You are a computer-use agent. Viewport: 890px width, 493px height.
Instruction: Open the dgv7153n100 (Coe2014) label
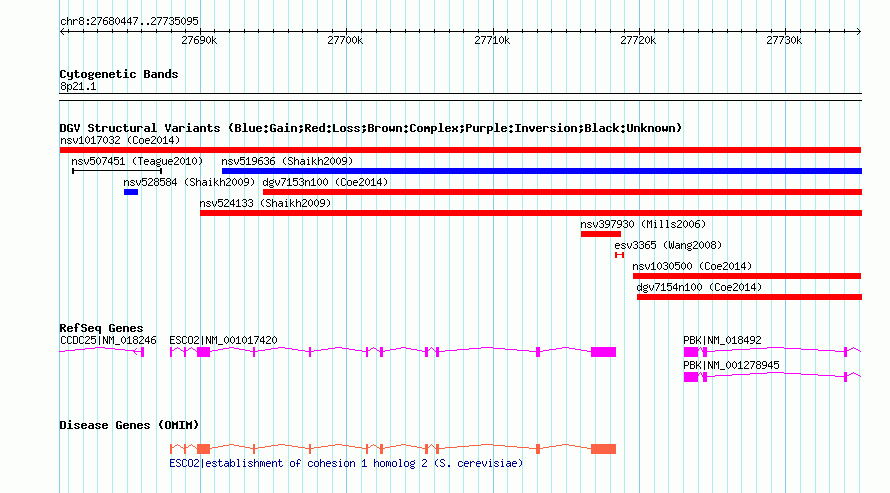325,182
